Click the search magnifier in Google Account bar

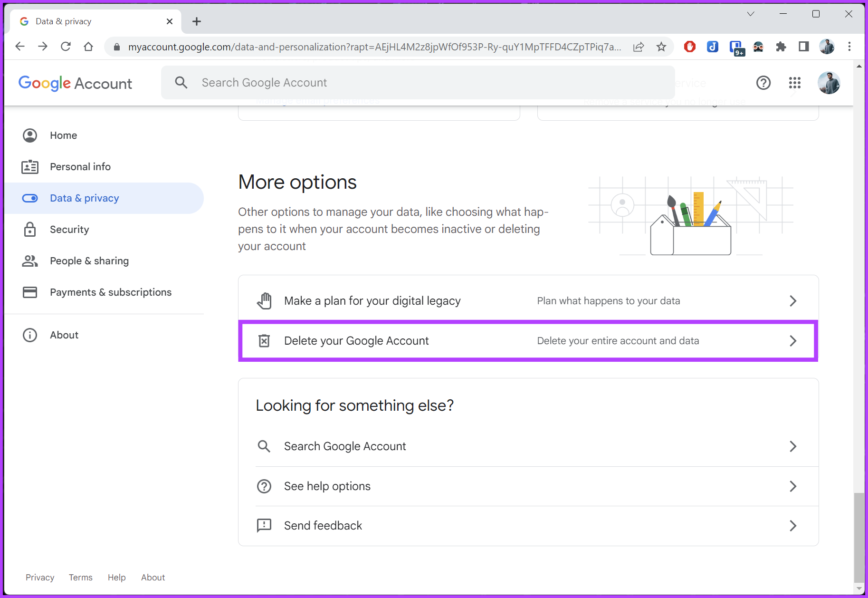point(181,83)
